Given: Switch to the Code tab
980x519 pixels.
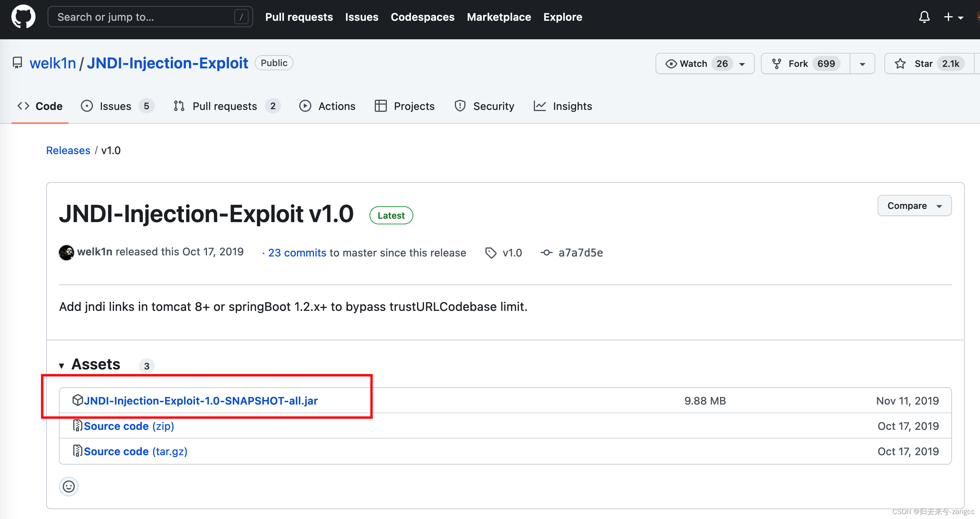Looking at the screenshot, I should pyautogui.click(x=40, y=106).
